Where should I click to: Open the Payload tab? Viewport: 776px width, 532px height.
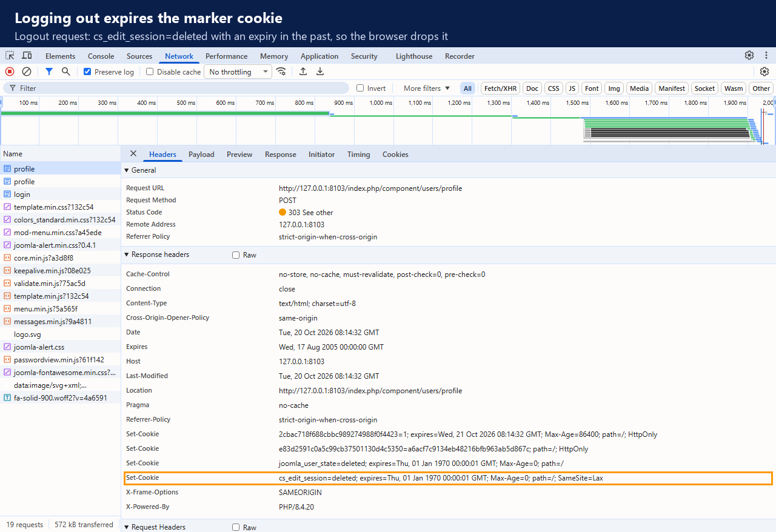tap(201, 155)
